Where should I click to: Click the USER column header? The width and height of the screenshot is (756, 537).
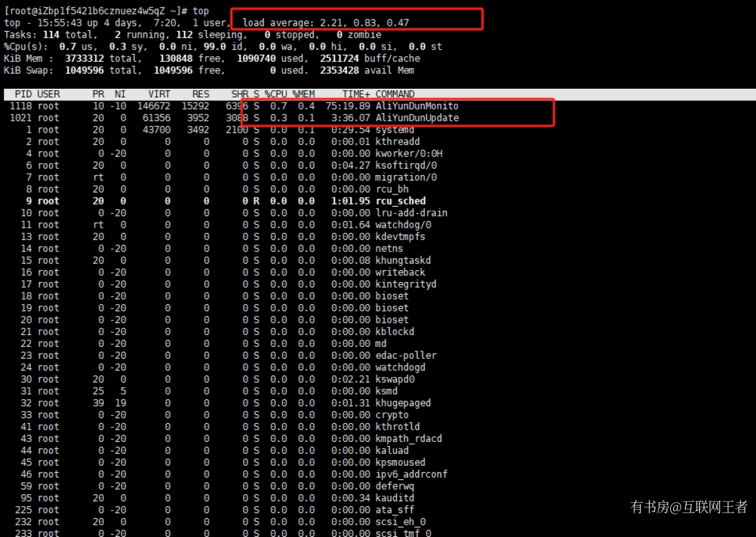49,94
